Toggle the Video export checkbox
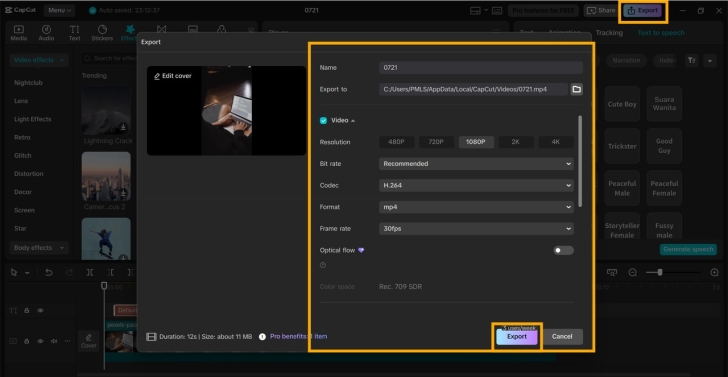The width and height of the screenshot is (728, 377). [323, 121]
